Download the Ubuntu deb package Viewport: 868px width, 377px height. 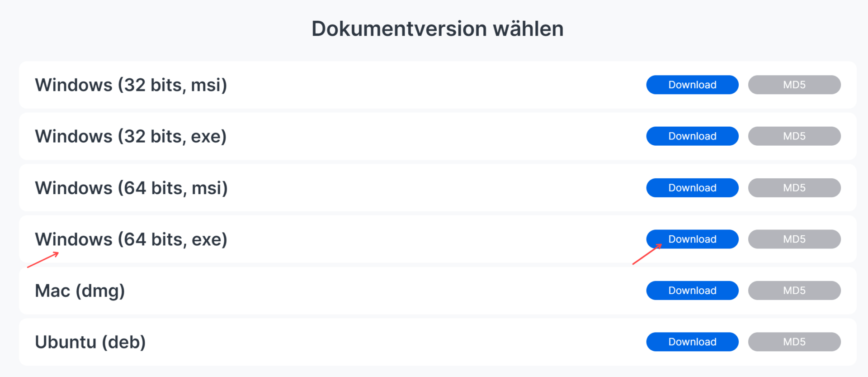[x=692, y=342]
